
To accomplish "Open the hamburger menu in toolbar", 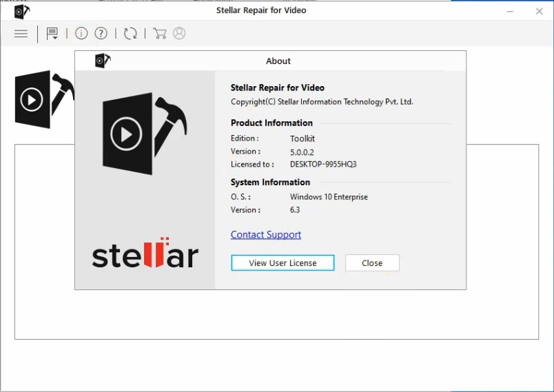I will coord(21,34).
